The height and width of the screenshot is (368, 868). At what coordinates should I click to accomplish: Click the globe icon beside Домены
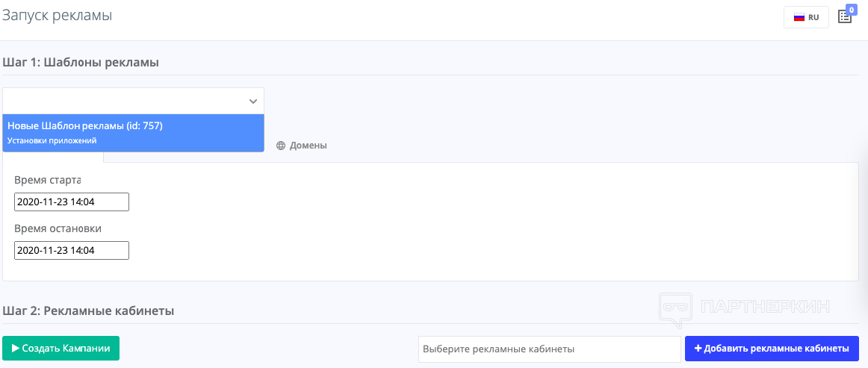click(281, 146)
